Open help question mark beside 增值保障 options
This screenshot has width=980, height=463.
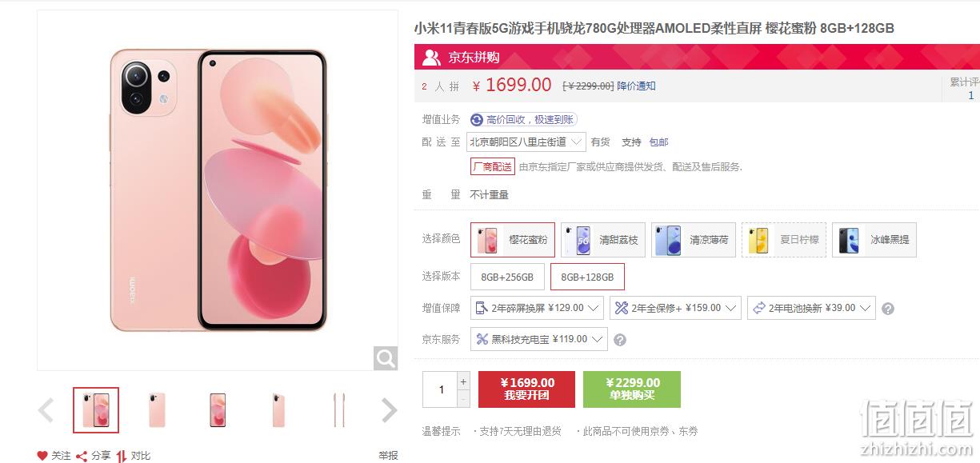tap(887, 309)
